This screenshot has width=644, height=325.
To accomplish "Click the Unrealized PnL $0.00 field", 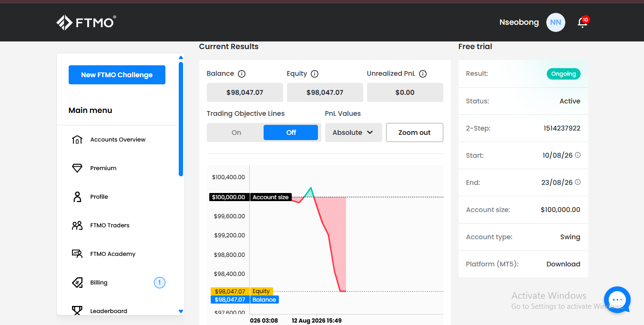I will click(405, 92).
